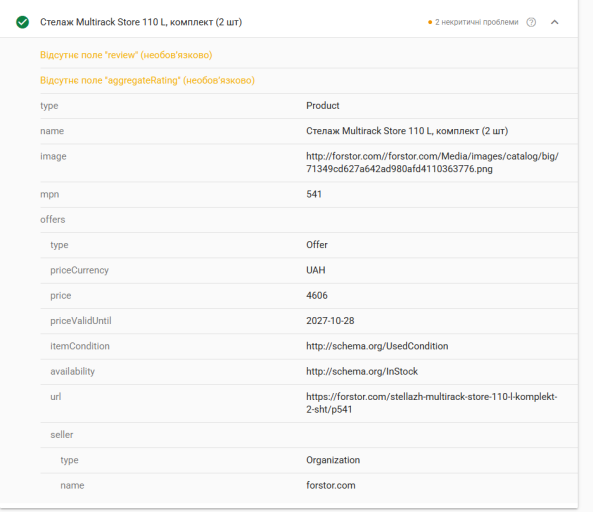Image resolution: width=593 pixels, height=512 pixels.
Task: Click the 'price' field label
Action: coord(61,295)
